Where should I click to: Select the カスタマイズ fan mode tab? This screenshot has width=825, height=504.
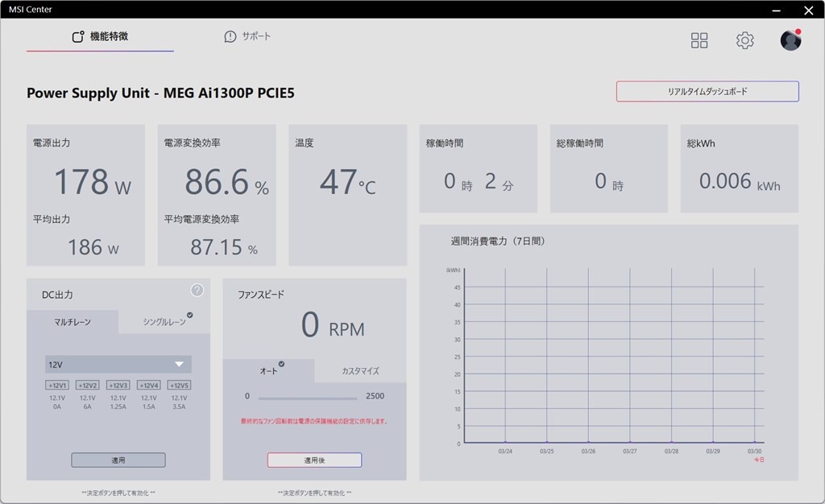pyautogui.click(x=360, y=370)
